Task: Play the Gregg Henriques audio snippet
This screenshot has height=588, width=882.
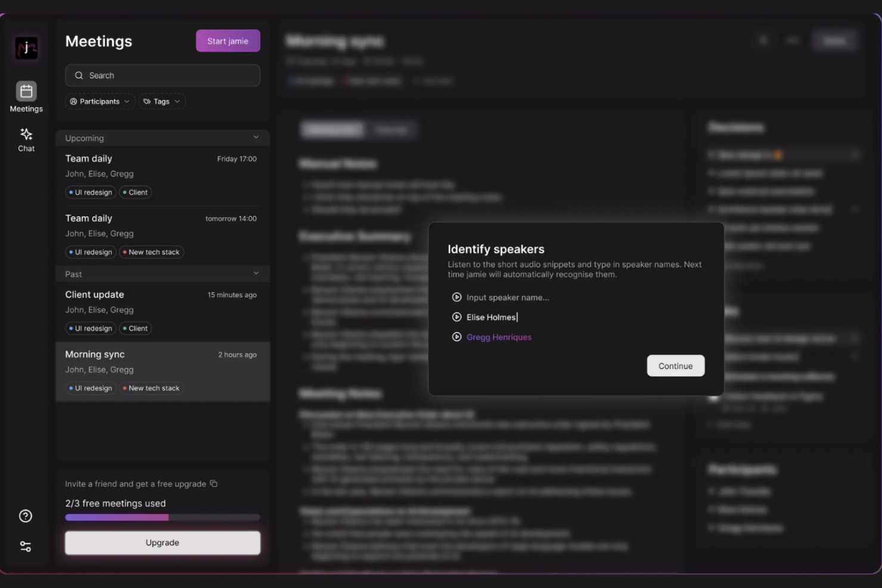Action: [456, 337]
